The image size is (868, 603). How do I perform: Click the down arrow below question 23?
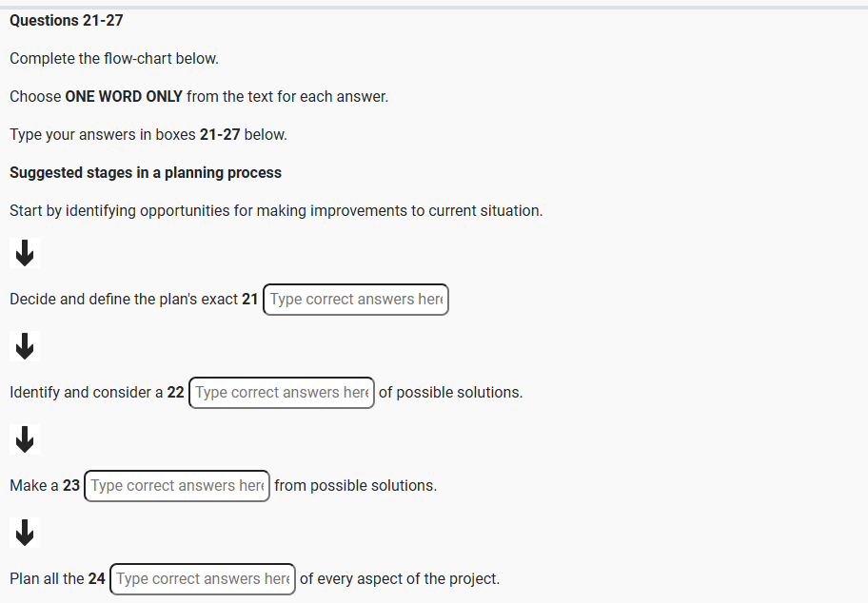[26, 533]
